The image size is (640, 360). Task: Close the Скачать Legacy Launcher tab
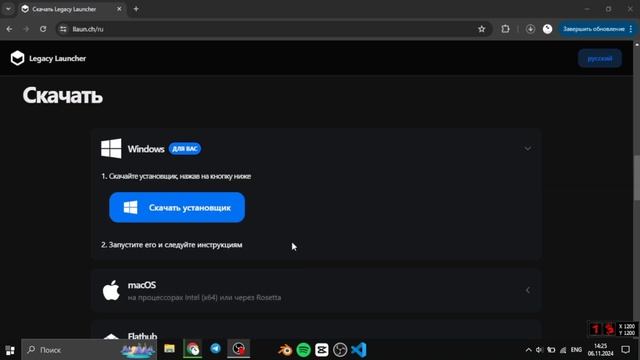coord(119,9)
